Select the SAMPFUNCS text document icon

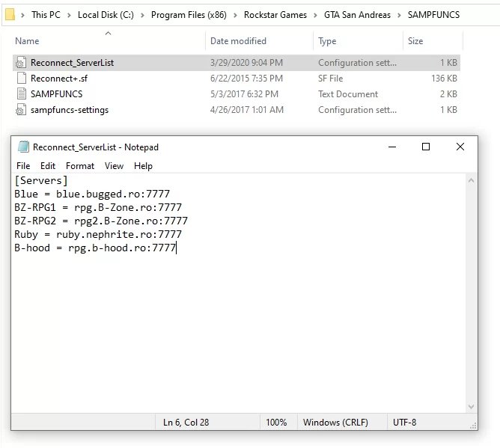pos(22,94)
